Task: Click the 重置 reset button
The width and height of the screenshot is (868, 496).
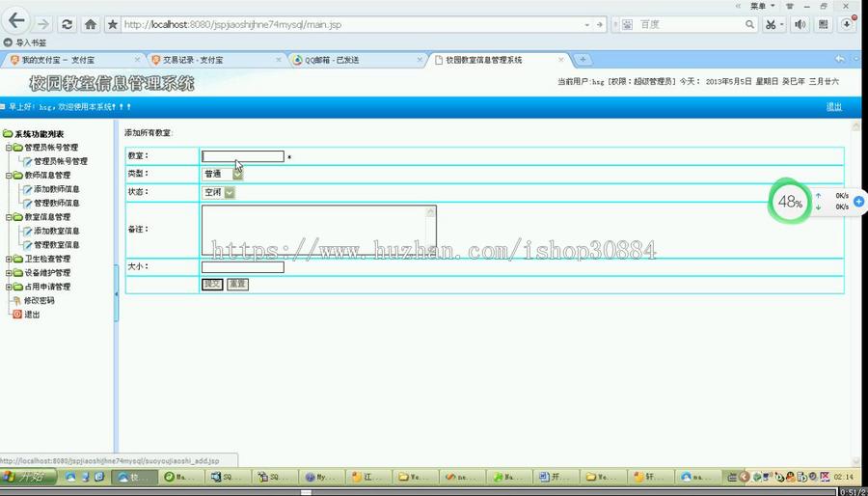Action: click(x=237, y=284)
